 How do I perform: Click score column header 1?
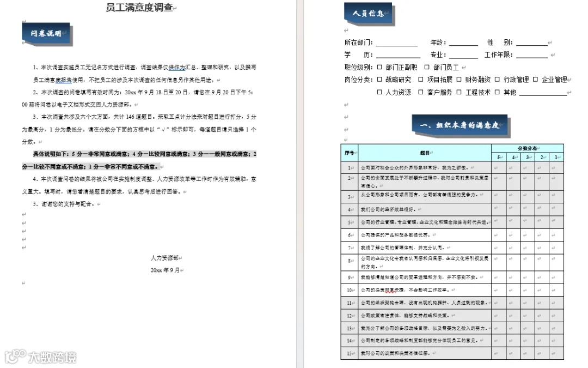(x=556, y=158)
